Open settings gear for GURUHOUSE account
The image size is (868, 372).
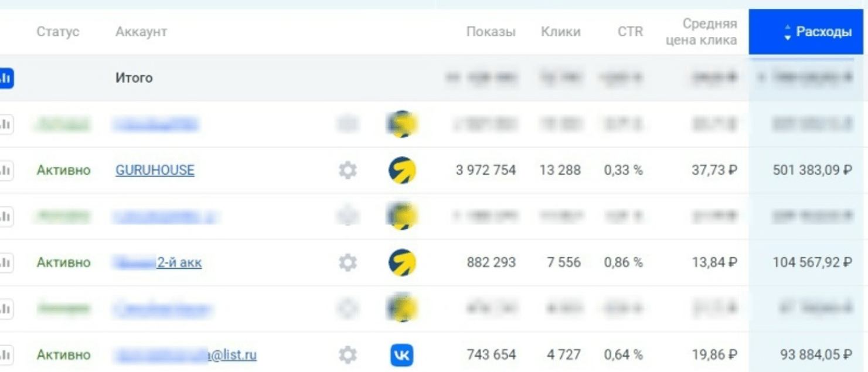click(x=348, y=170)
